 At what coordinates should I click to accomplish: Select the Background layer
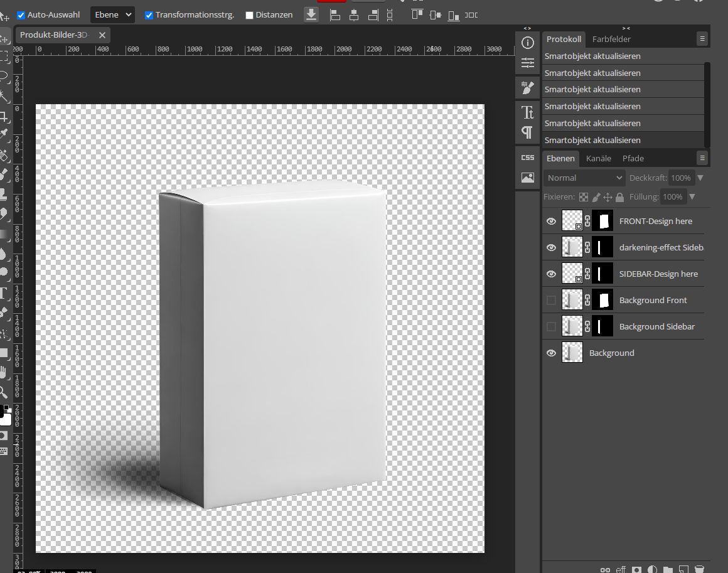pos(611,353)
